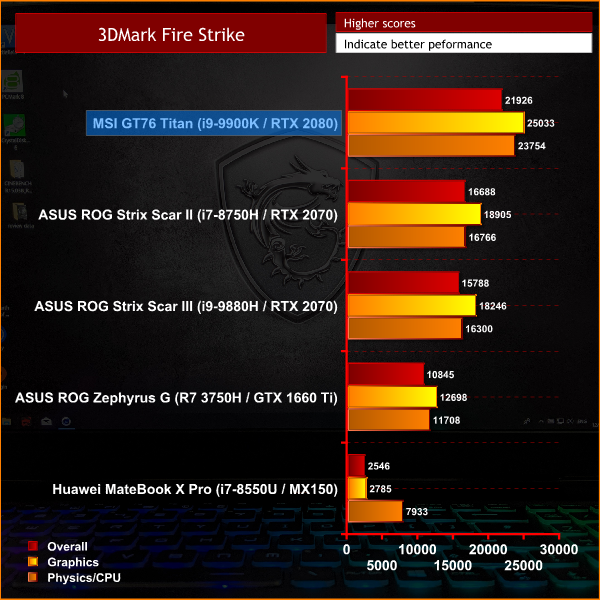This screenshot has width=600, height=600.
Task: Click the score value 16766
Action: (482, 238)
